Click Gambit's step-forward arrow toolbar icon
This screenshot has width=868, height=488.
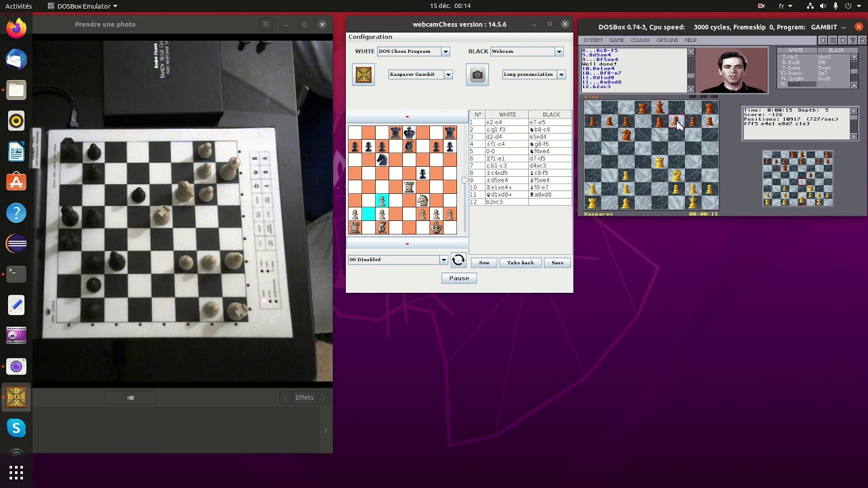coord(843,40)
